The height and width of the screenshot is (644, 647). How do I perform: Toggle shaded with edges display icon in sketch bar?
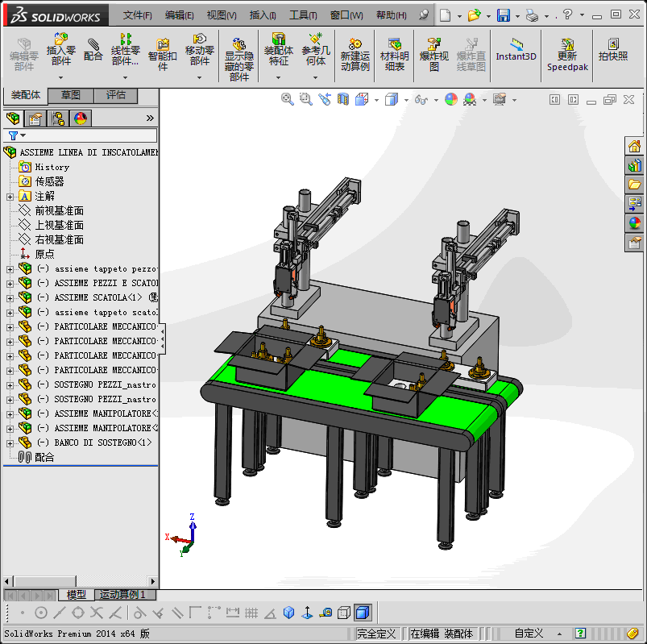(363, 613)
